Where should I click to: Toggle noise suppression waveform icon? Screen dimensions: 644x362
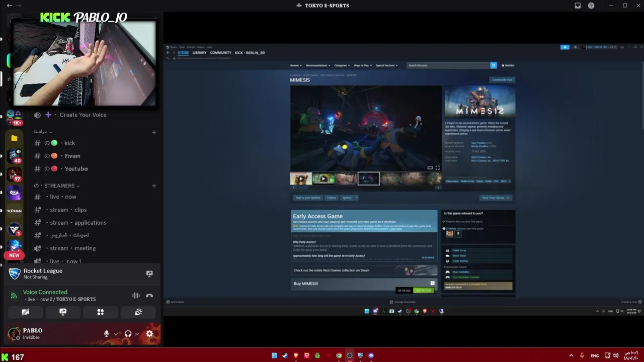[x=136, y=296]
